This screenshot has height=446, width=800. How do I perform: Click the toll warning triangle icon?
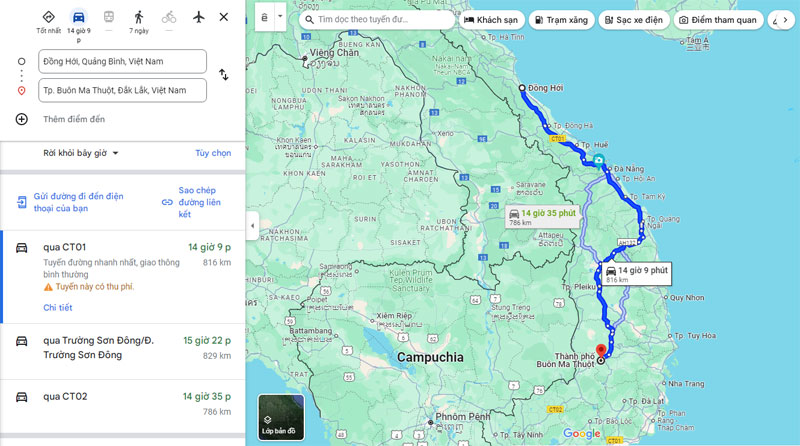(x=48, y=287)
